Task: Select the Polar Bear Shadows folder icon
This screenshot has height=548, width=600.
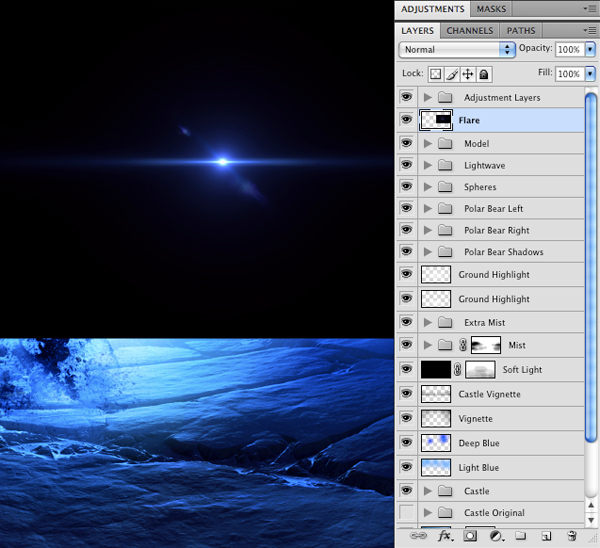Action: click(445, 252)
